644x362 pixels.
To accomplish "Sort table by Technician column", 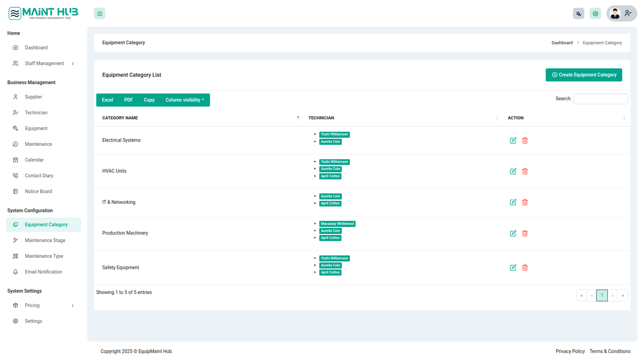I will click(321, 118).
